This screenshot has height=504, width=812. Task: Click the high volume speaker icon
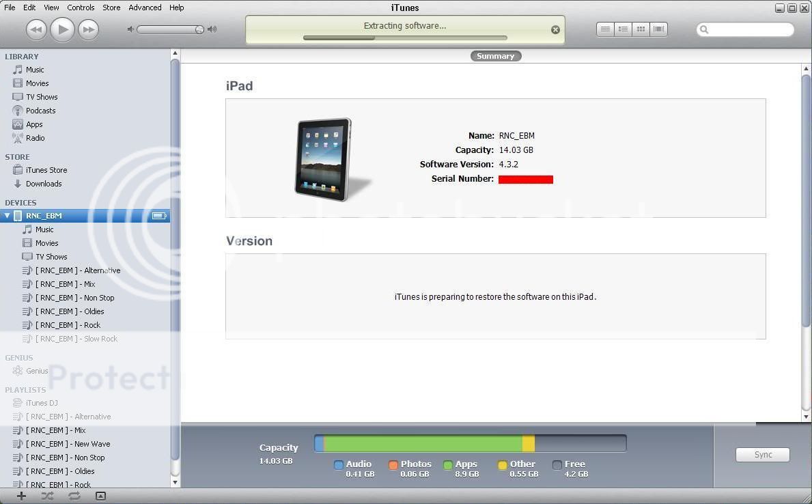[x=212, y=29]
